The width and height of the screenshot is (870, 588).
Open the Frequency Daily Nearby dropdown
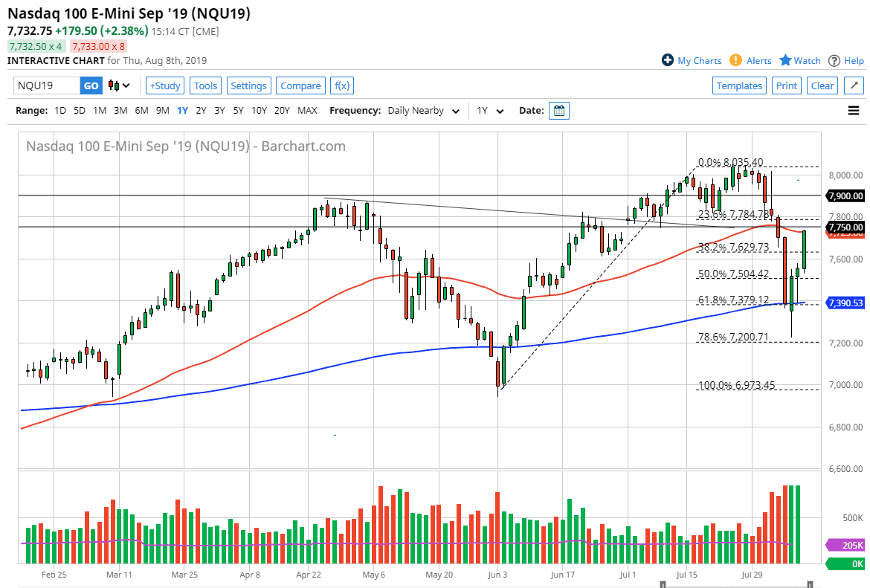(422, 110)
